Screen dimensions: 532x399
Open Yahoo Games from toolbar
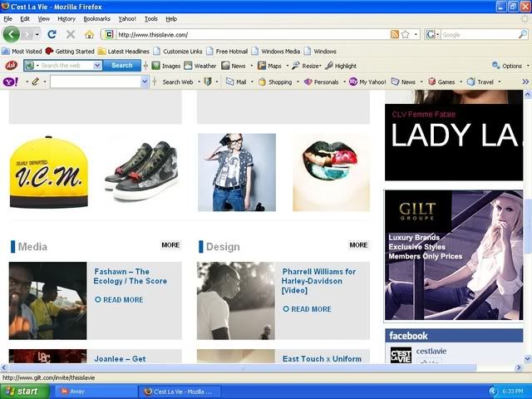coord(441,81)
